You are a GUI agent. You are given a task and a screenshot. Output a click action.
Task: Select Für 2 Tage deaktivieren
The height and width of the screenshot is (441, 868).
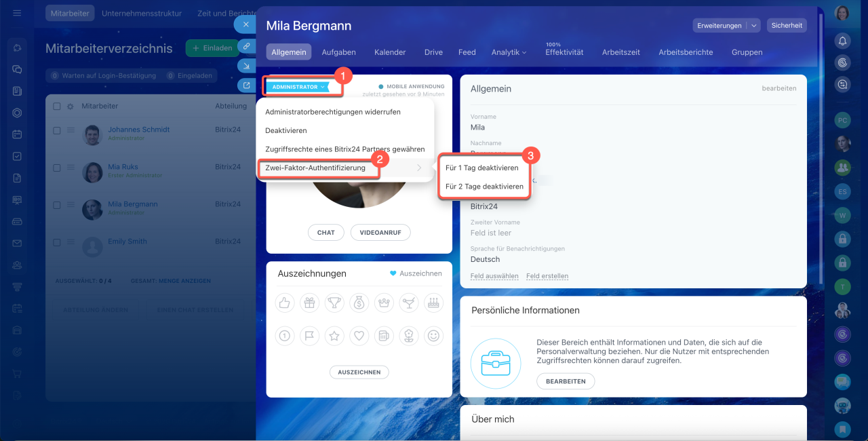[485, 187]
